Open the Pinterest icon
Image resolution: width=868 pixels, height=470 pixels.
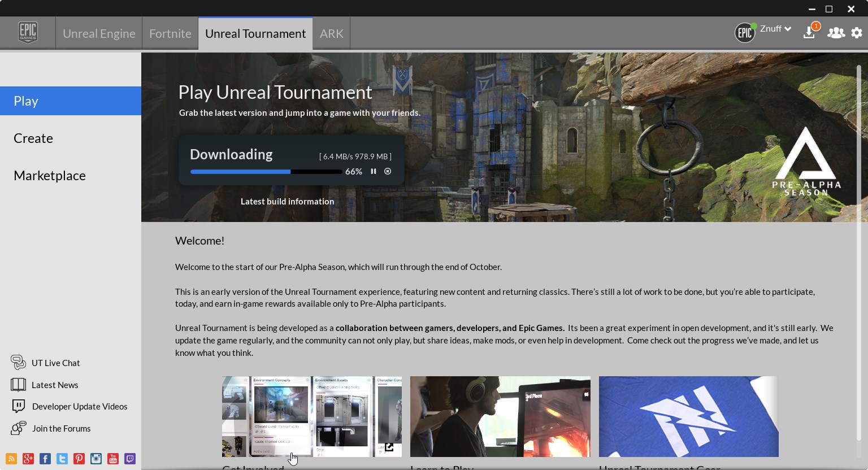tap(79, 459)
